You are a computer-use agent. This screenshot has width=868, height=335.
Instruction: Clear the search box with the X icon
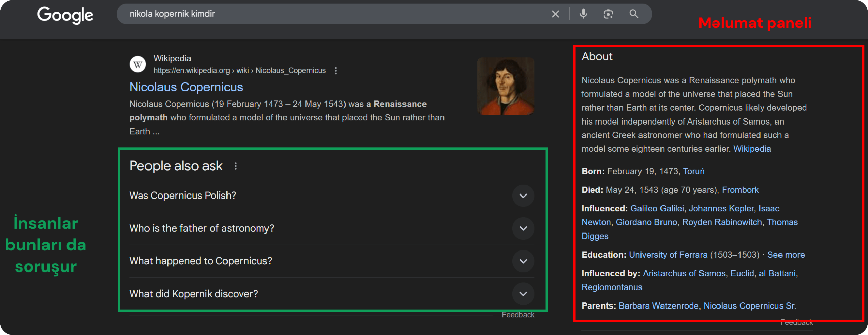coord(555,14)
